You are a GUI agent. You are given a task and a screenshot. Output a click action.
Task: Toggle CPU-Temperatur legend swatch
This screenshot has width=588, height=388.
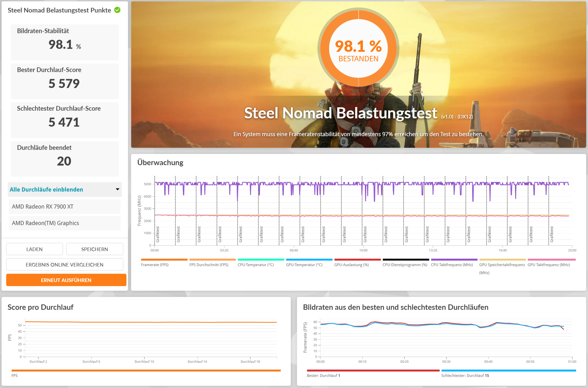tap(261, 260)
